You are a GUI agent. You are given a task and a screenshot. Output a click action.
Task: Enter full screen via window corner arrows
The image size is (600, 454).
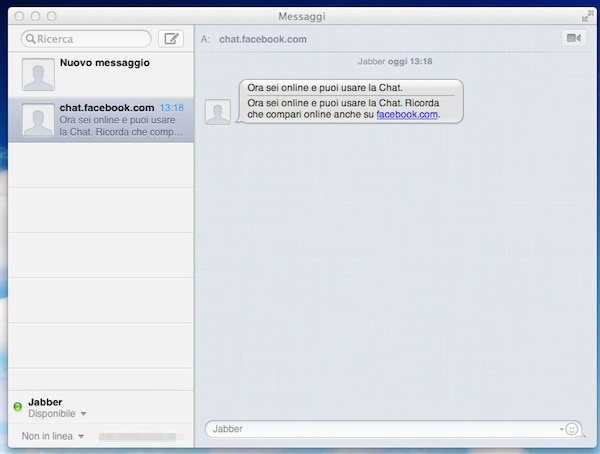587,16
